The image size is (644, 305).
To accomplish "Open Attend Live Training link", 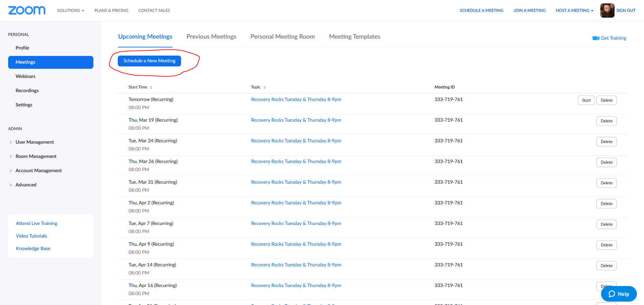I will pyautogui.click(x=37, y=223).
